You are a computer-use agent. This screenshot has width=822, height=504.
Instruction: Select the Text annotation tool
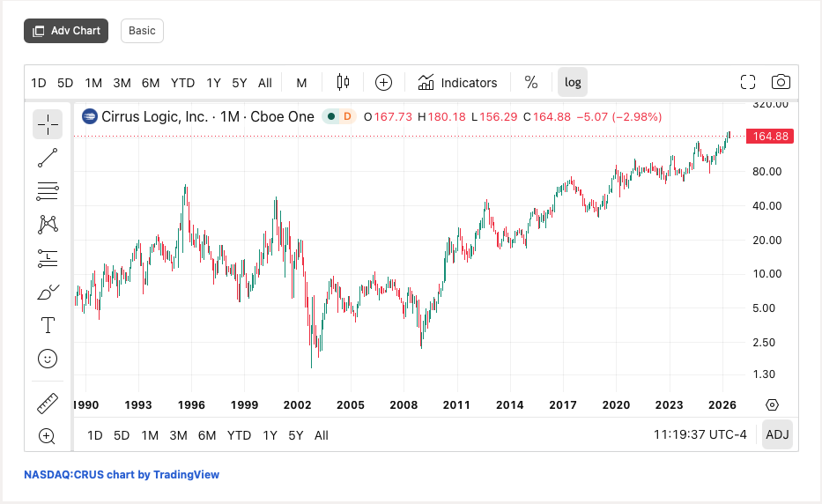48,325
